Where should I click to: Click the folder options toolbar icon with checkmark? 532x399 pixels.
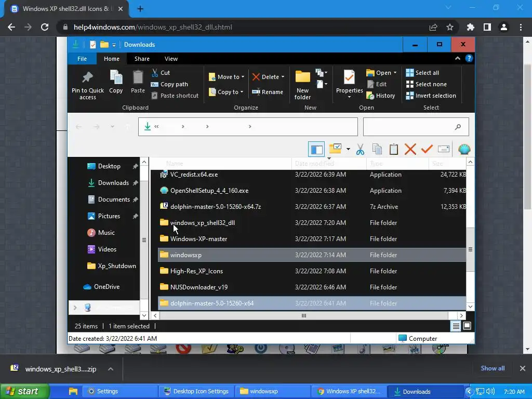click(x=335, y=149)
